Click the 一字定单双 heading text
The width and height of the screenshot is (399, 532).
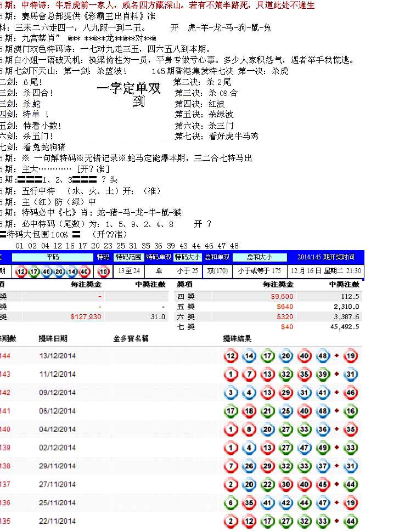[128, 89]
